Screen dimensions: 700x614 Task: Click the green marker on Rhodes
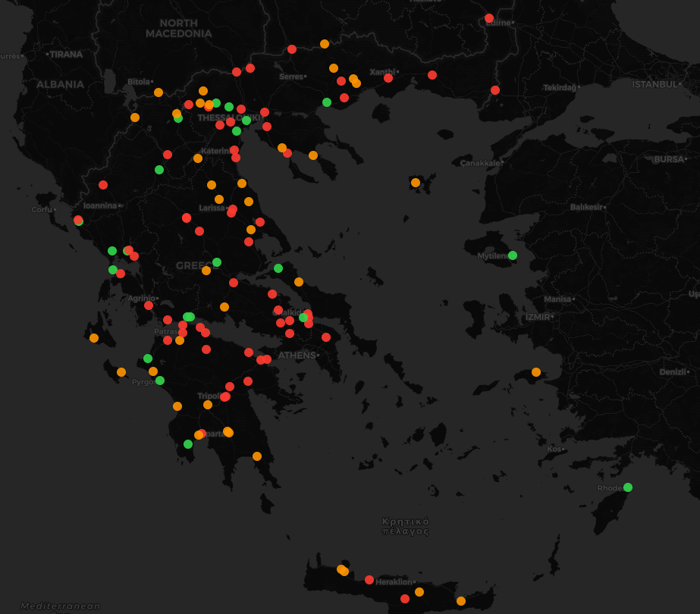(627, 487)
